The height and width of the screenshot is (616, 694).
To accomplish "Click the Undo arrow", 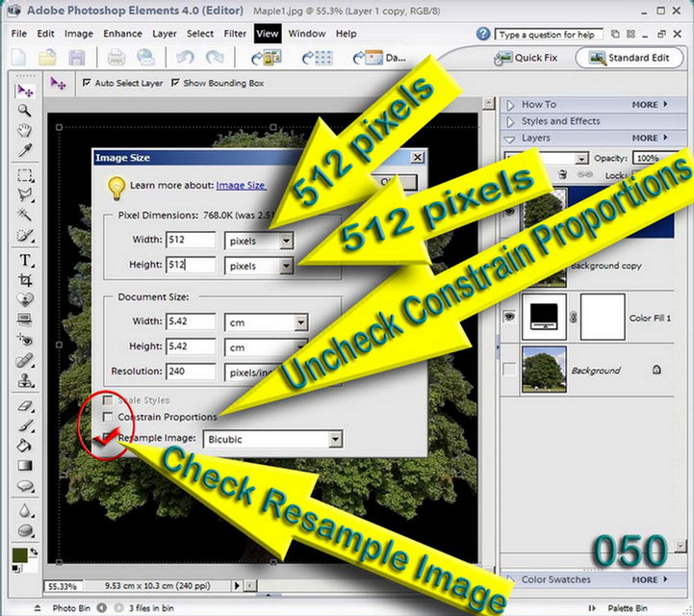I will (185, 58).
